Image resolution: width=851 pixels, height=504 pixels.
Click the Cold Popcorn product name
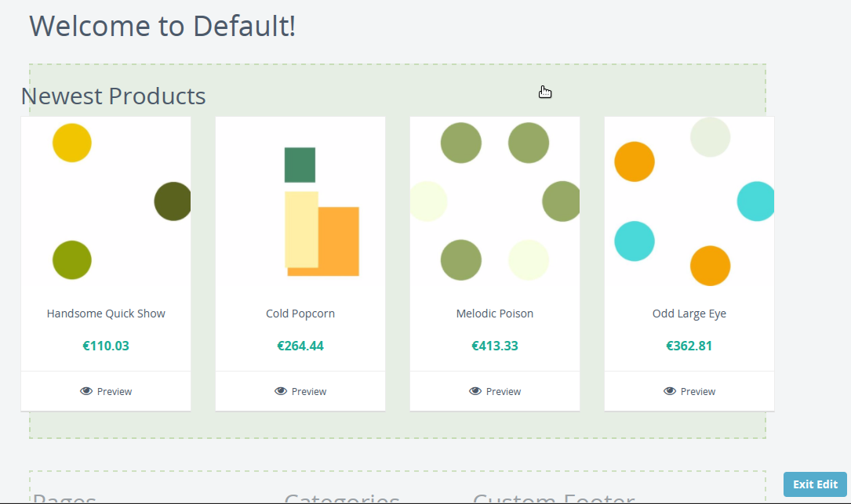[x=300, y=314]
